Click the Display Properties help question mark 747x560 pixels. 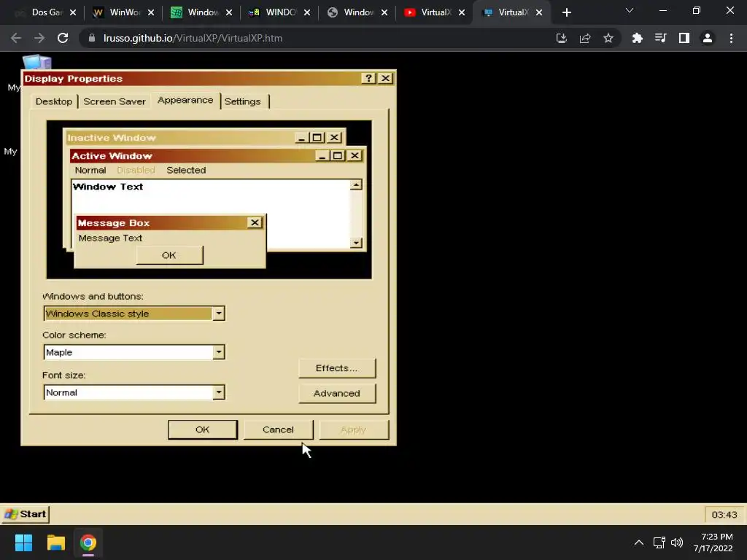pyautogui.click(x=368, y=78)
